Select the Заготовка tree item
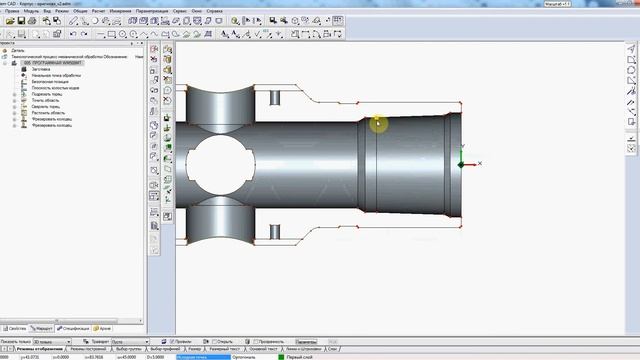640x360 pixels. coord(41,69)
